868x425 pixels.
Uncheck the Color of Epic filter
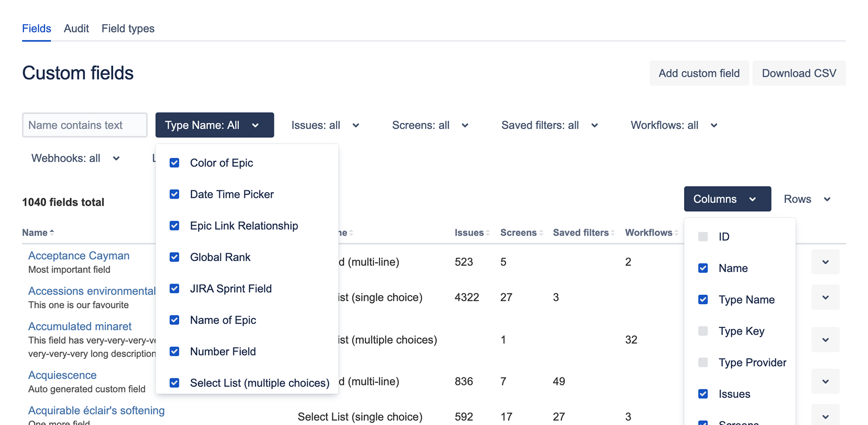[174, 162]
